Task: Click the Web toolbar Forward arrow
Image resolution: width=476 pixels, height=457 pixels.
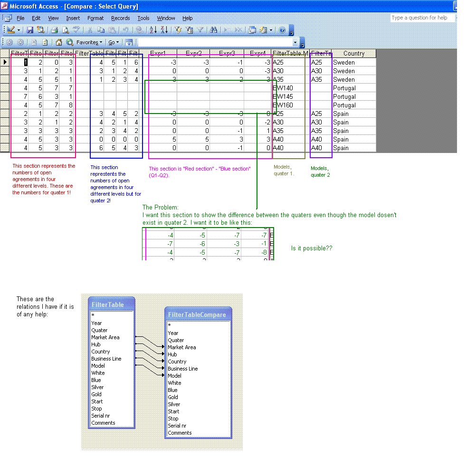Action: pos(20,42)
